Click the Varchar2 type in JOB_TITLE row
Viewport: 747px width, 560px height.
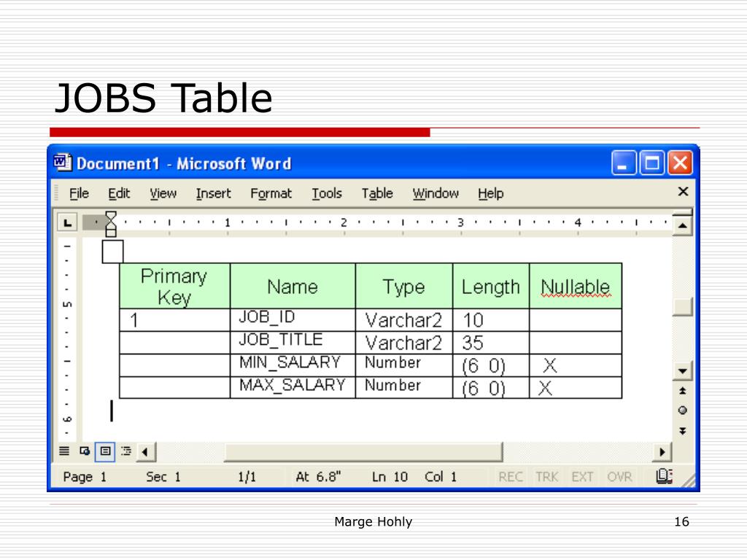pos(404,343)
